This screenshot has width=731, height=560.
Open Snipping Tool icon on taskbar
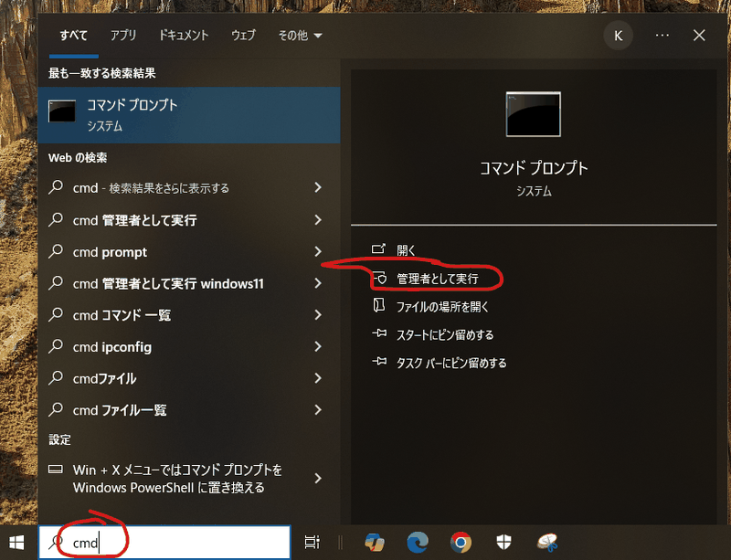tap(547, 543)
